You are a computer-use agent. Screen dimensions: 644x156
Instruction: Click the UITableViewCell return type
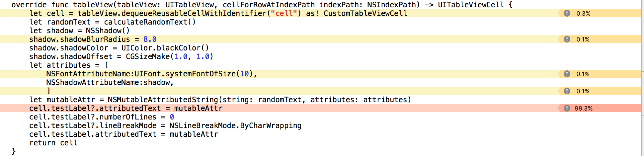pos(471,5)
